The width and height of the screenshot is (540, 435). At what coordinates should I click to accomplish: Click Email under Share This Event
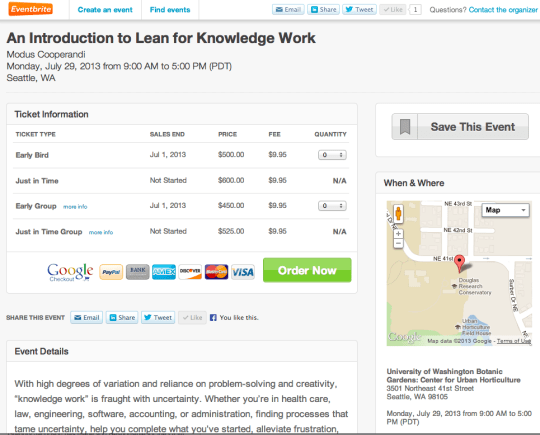pos(86,318)
